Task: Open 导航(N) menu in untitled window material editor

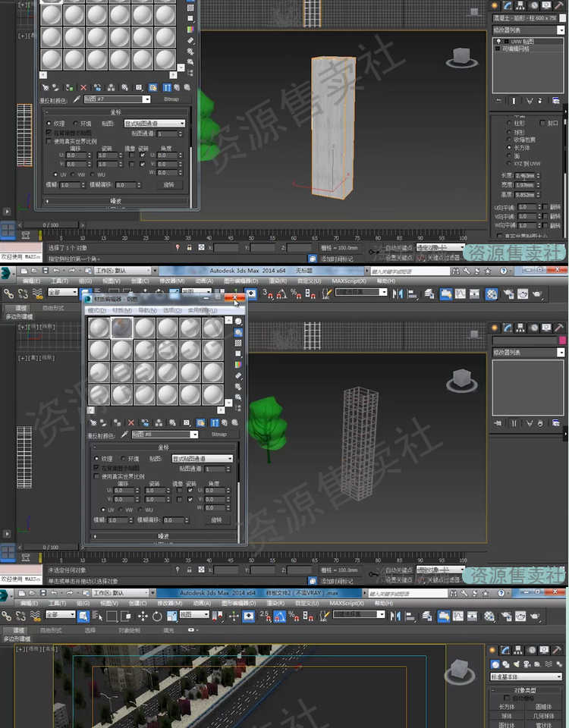Action: [146, 310]
